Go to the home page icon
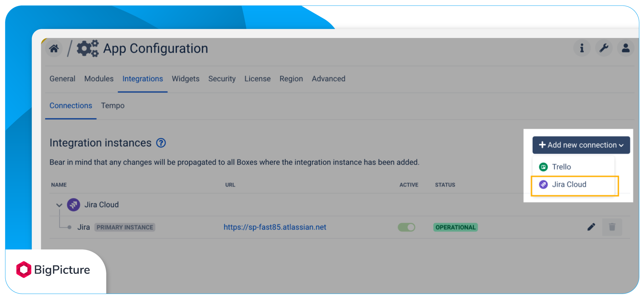644x300 pixels. 54,49
